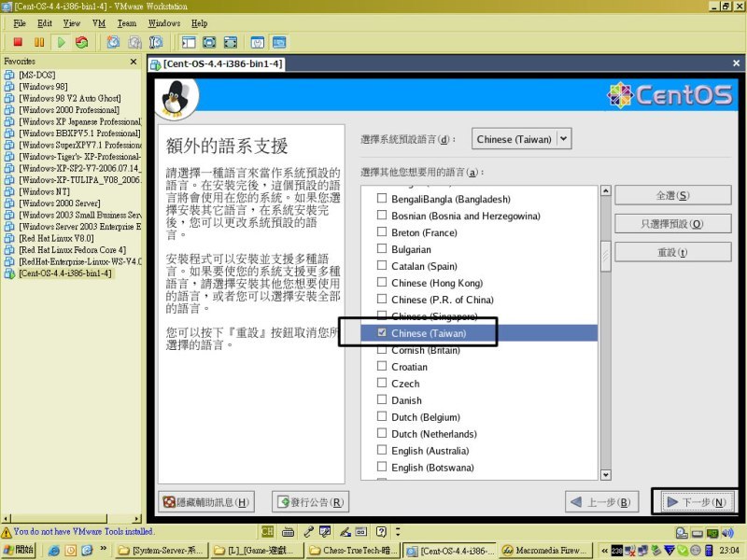Check the Dutch (Belgium) checkbox
Viewport: 747px width, 560px height.
click(x=382, y=416)
